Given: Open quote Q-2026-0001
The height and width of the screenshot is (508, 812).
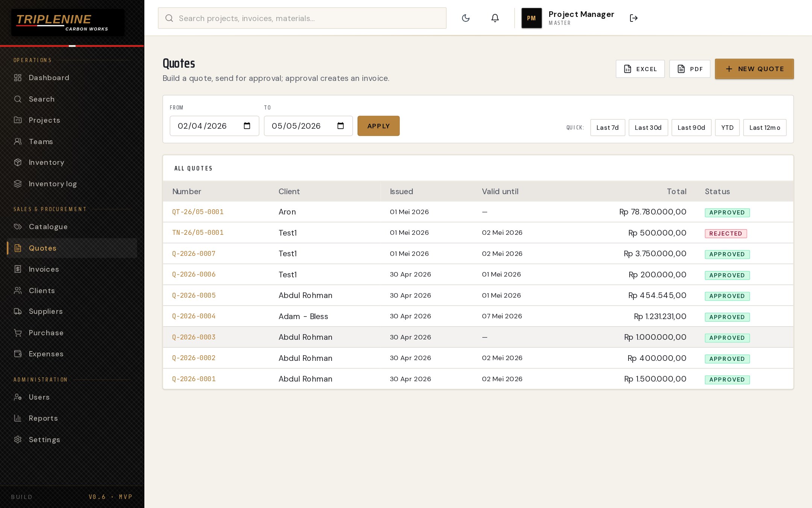Looking at the screenshot, I should pos(194,379).
